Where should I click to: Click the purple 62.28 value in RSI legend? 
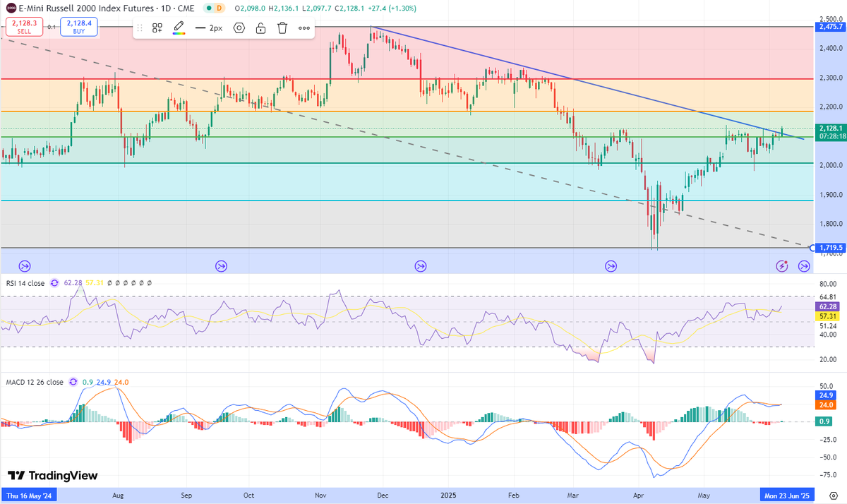click(x=73, y=283)
